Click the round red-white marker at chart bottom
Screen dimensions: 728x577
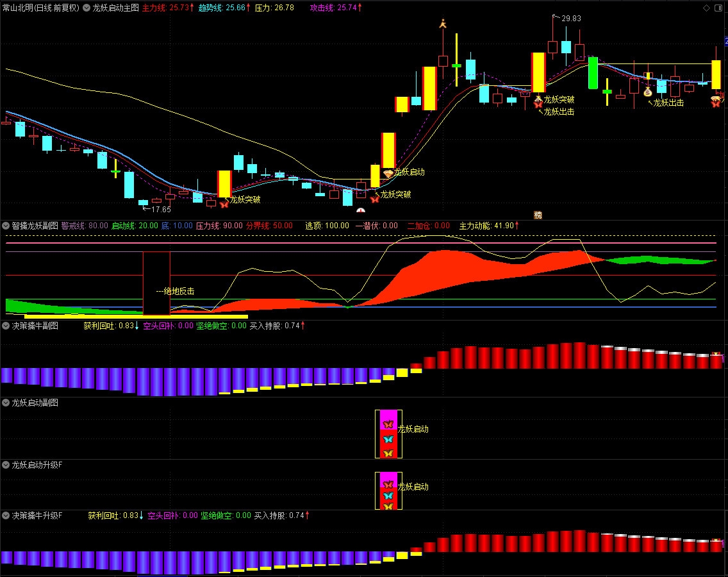pyautogui.click(x=361, y=210)
